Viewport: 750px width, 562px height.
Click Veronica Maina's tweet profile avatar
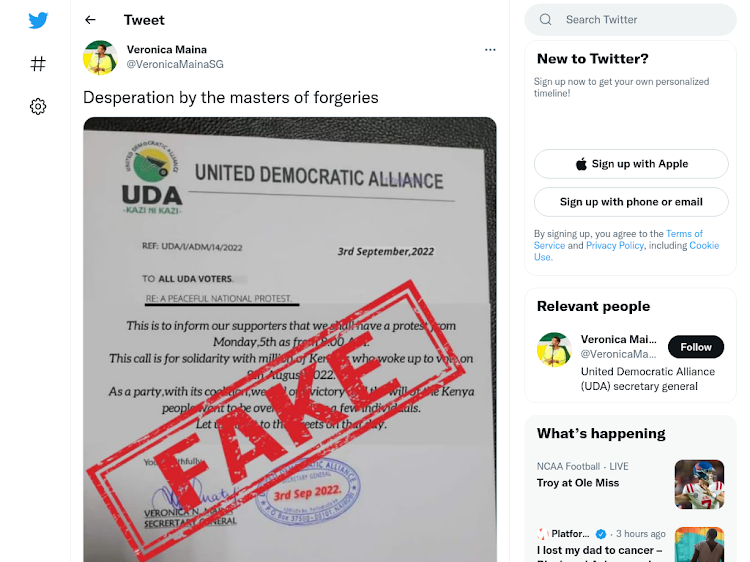coord(100,58)
